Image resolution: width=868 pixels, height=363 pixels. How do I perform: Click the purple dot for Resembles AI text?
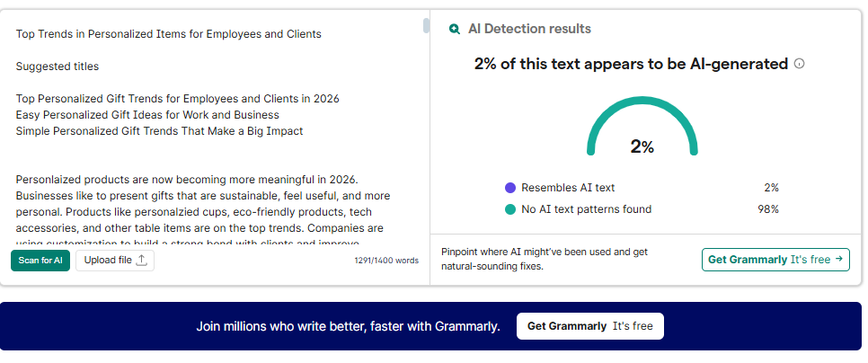click(510, 188)
